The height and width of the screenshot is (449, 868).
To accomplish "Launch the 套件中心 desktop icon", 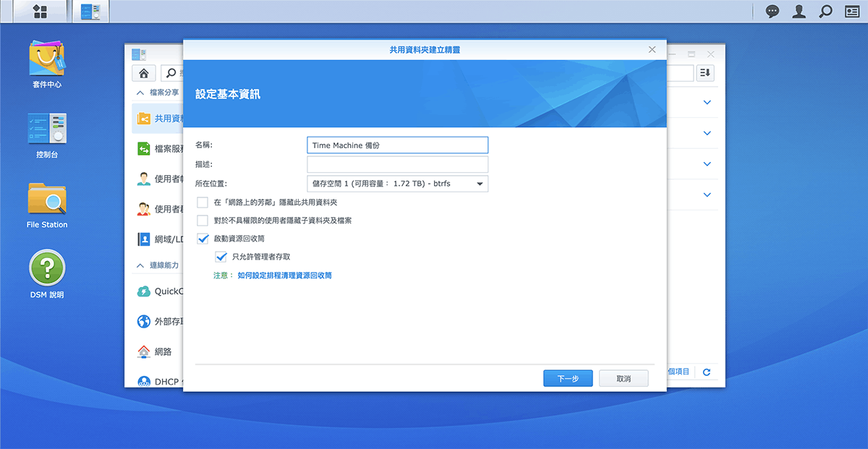I will click(47, 64).
